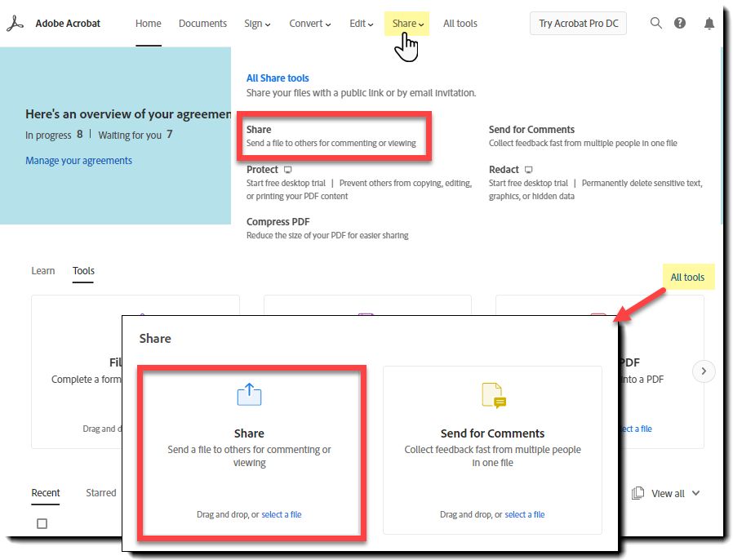The image size is (733, 560).
Task: Expand the Sign dropdown menu
Action: (257, 24)
